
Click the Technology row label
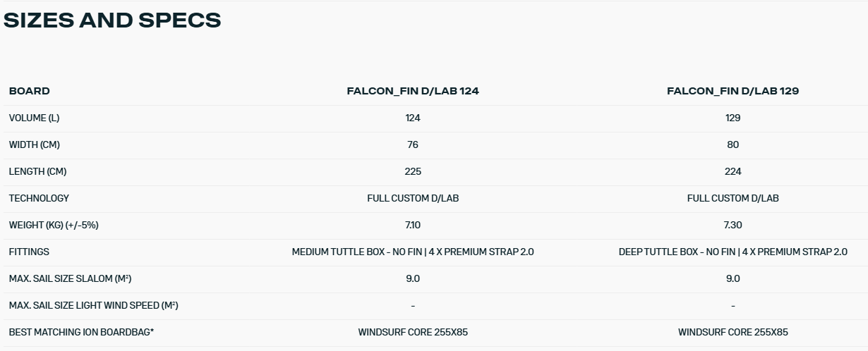39,198
